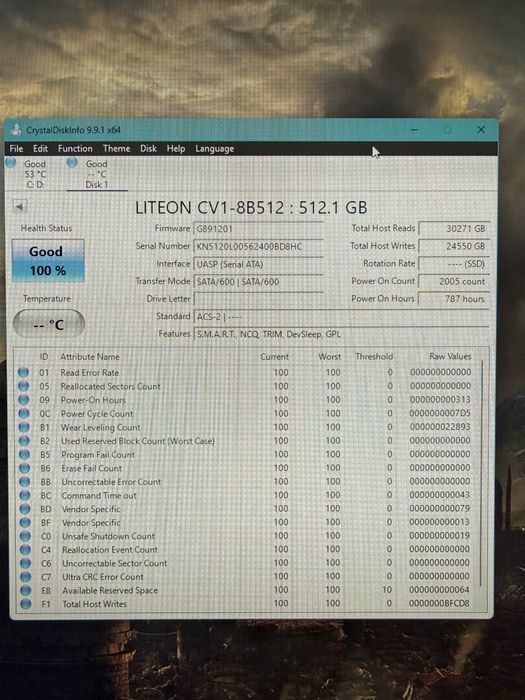Click the status icon for Available Reserved Space
Image resolution: width=525 pixels, height=700 pixels.
[x=26, y=590]
